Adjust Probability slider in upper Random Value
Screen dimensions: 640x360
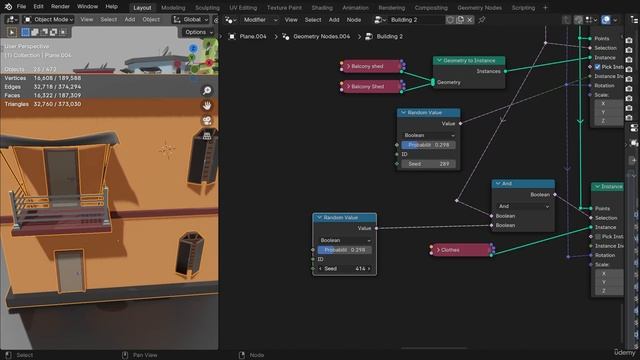(x=429, y=145)
